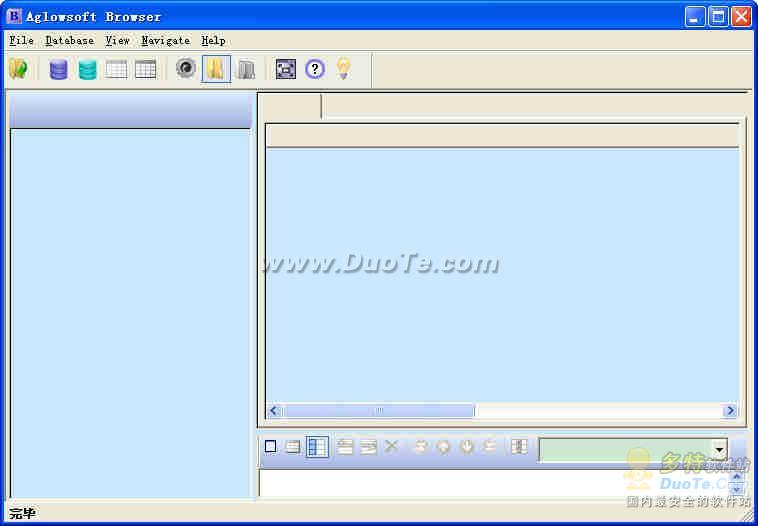Viewport: 758px width, 526px height.
Task: Click the teal database cylinder icon
Action: click(87, 69)
